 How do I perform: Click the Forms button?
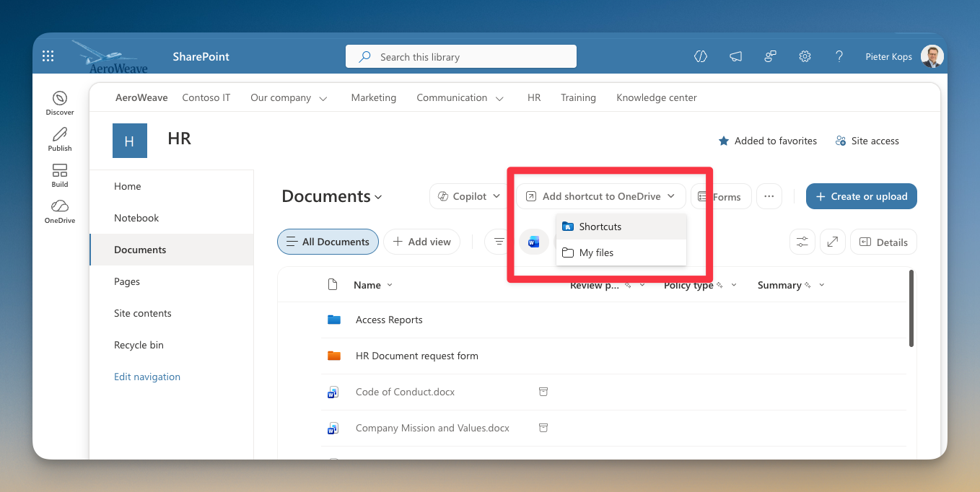[721, 196]
